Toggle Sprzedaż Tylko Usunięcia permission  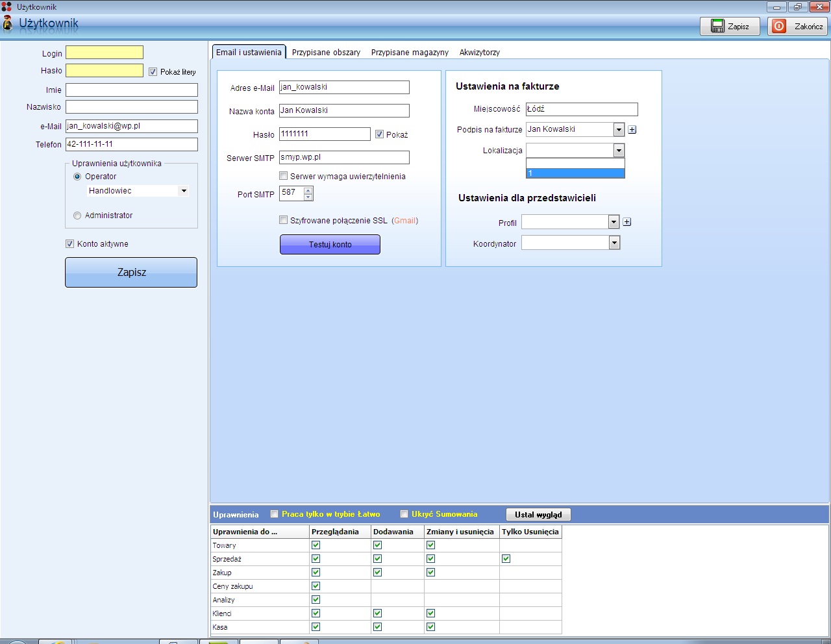(506, 559)
